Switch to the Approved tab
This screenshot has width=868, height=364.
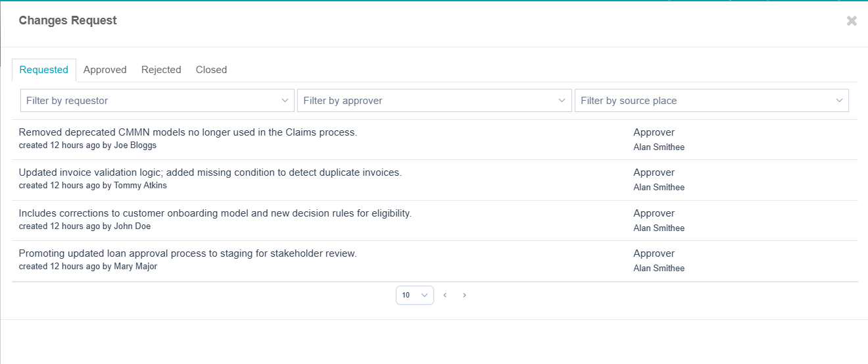(x=105, y=70)
